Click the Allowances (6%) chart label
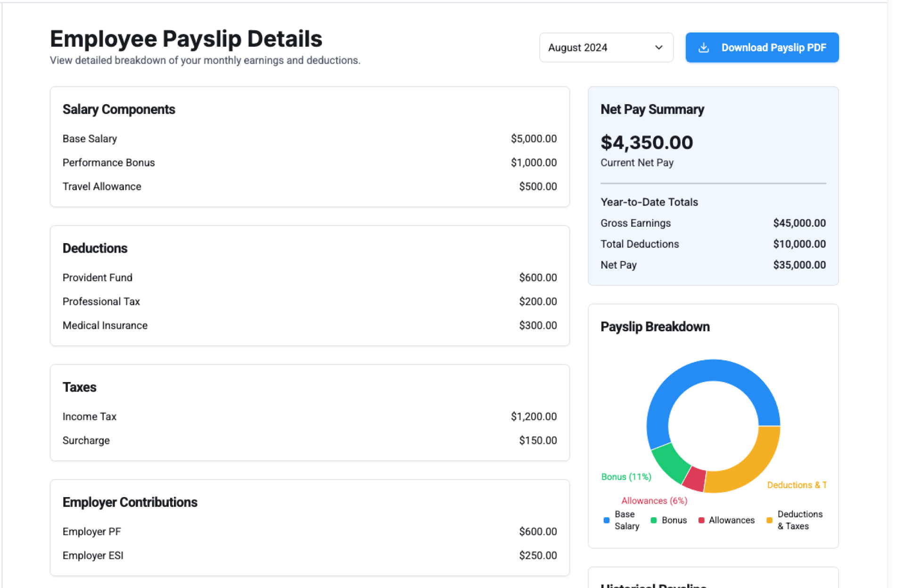The height and width of the screenshot is (588, 905). 654,501
